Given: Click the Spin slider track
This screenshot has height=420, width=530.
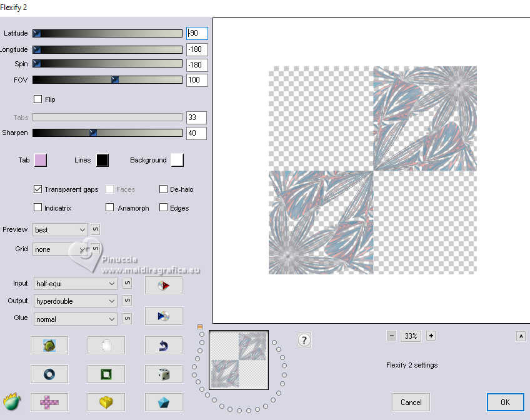Looking at the screenshot, I should coord(107,64).
